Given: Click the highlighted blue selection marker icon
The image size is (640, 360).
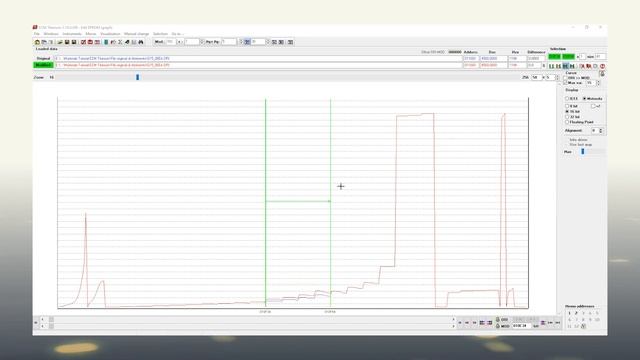Looking at the screenshot, I should point(565,66).
